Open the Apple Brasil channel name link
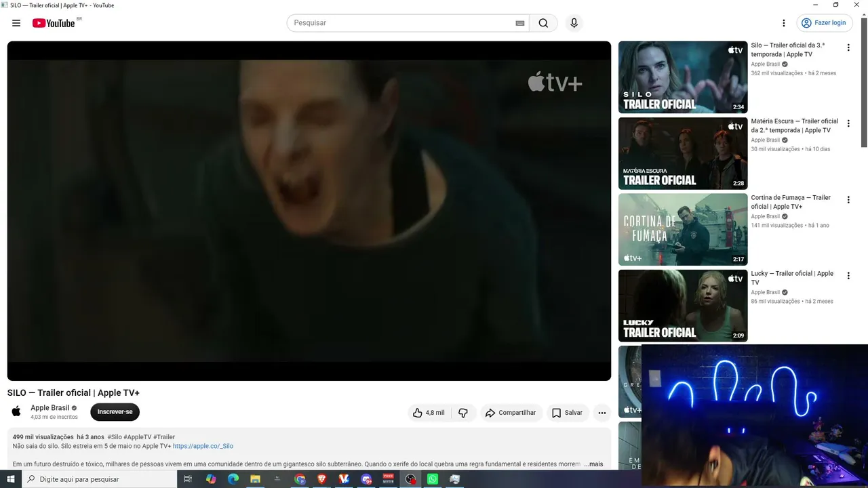Viewport: 868px width, 488px height. [50, 408]
